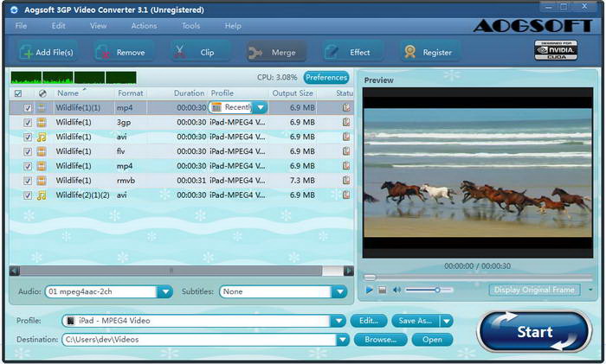This screenshot has width=606, height=364.
Task: Uncheck the Wildlife(1) 3gp file checkbox
Action: [x=28, y=123]
